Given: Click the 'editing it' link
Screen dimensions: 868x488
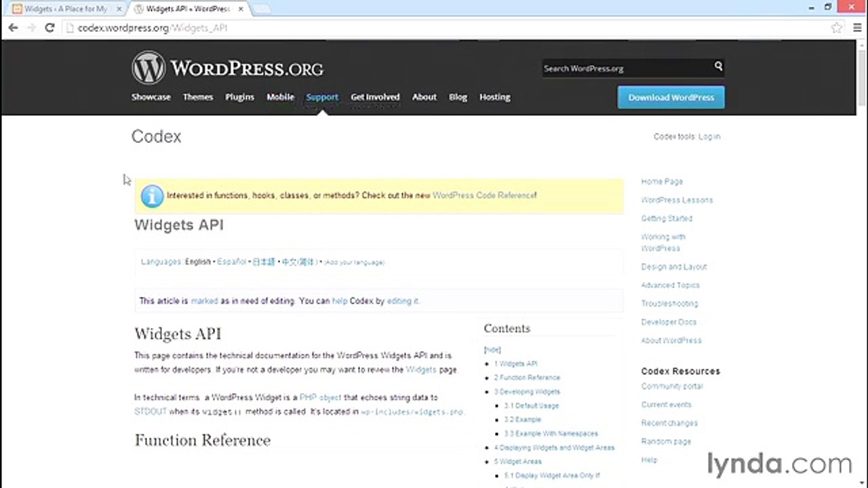Looking at the screenshot, I should tap(403, 301).
